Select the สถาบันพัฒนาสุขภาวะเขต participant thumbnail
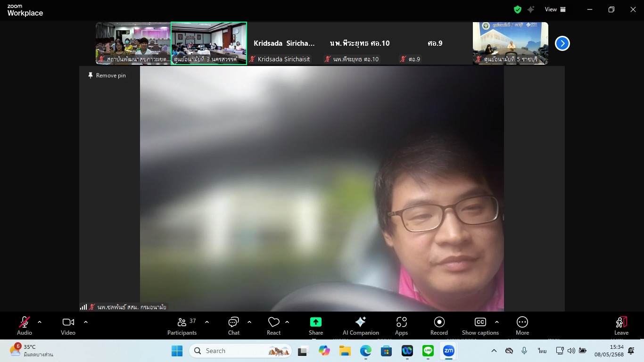This screenshot has height=362, width=644. pos(133,43)
